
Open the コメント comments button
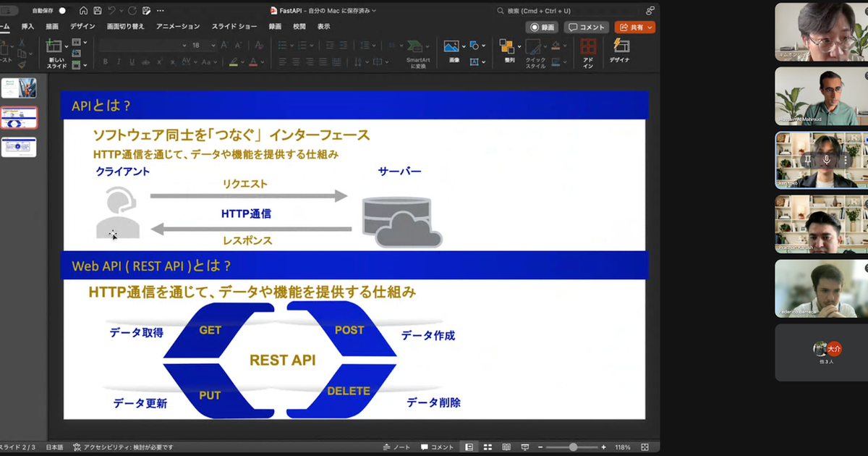(587, 28)
